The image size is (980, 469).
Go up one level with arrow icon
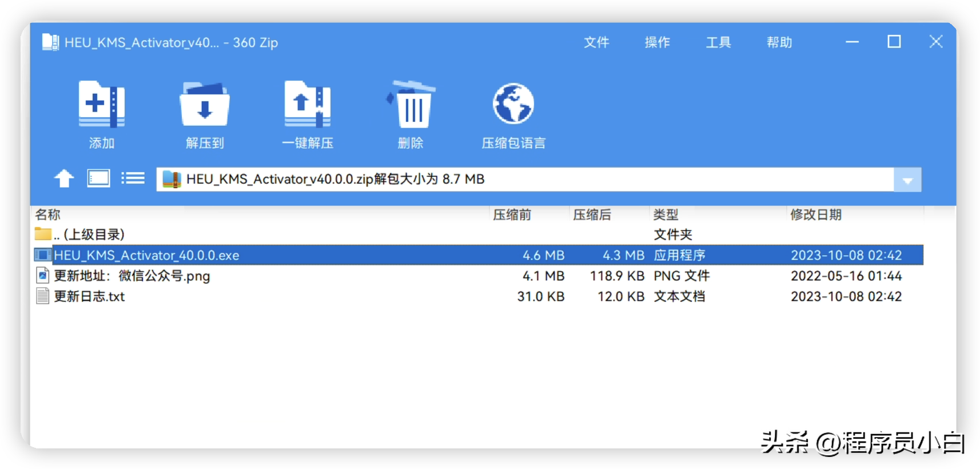pyautogui.click(x=64, y=178)
